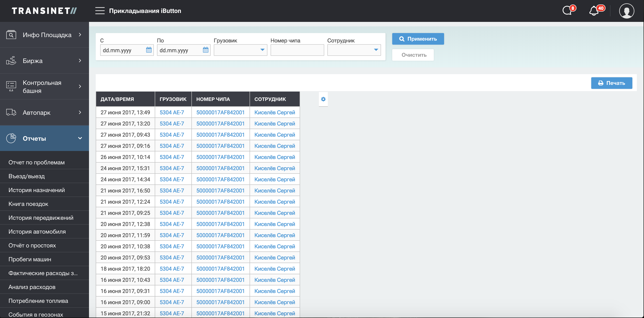Screen dimensions: 644x318
Task: Open Отчет по проблемам menu item
Action: pyautogui.click(x=36, y=162)
